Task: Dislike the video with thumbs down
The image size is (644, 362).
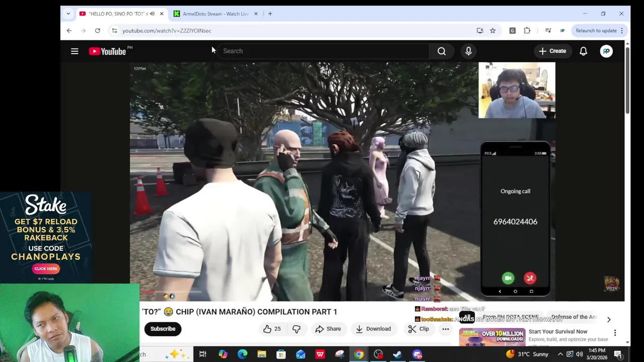Action: [x=296, y=329]
